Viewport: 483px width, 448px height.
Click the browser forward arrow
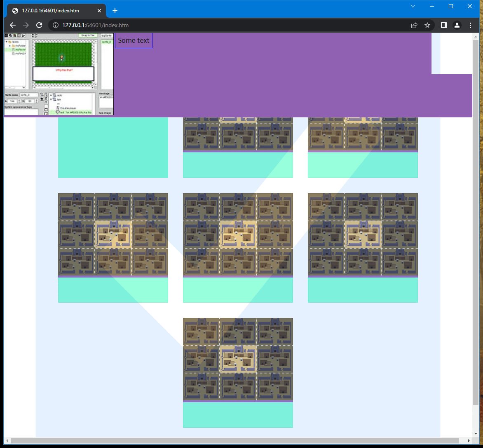26,25
